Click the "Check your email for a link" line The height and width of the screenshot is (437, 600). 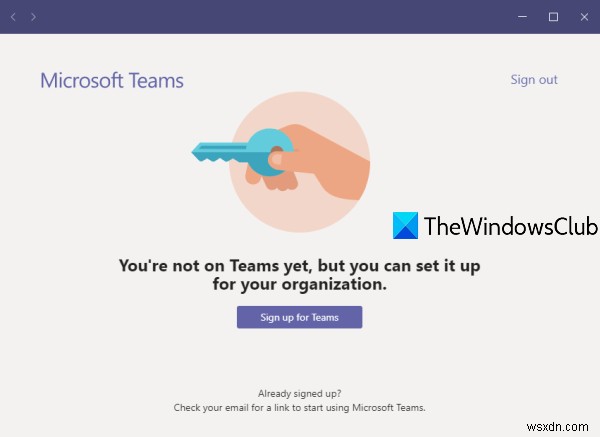tap(299, 408)
